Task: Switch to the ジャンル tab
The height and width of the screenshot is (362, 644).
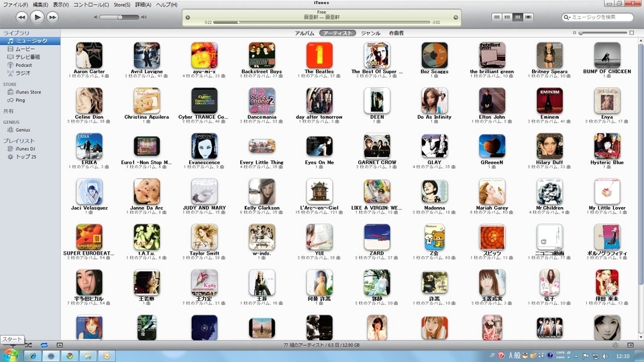Action: click(370, 34)
